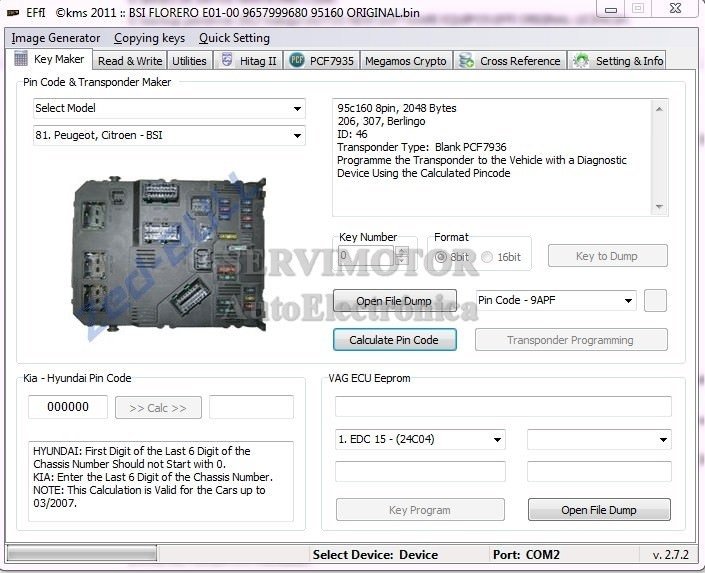The width and height of the screenshot is (705, 573).
Task: Open the Peugeot, Citroen - BSI dropdown
Action: pyautogui.click(x=297, y=136)
